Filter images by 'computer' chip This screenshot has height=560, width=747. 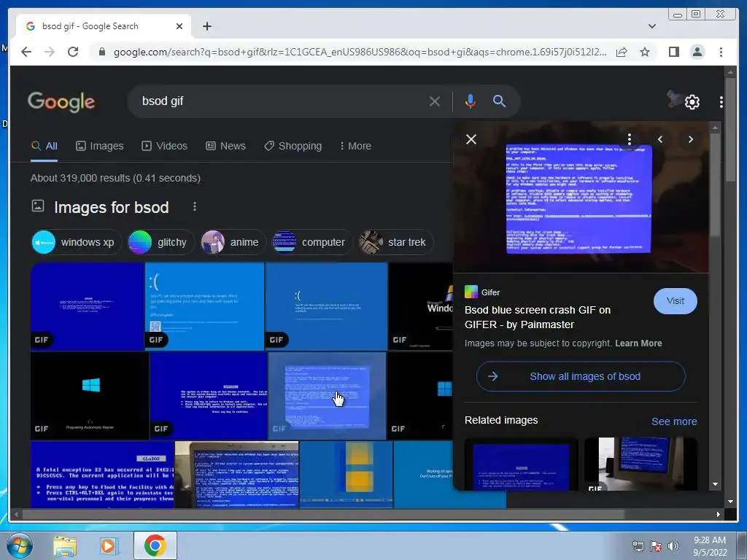[311, 242]
